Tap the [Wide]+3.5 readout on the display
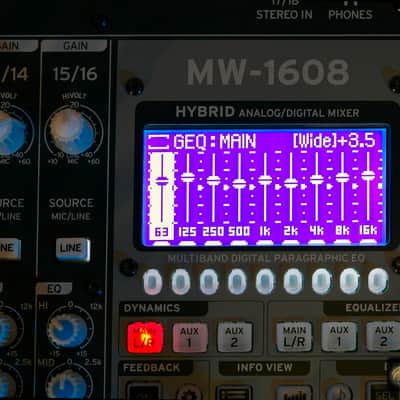400x400 pixels. coord(334,140)
